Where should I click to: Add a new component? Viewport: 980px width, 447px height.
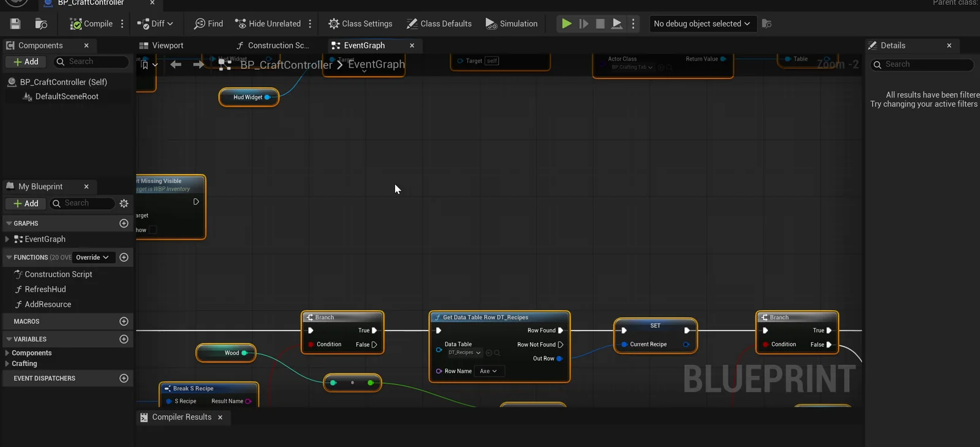26,62
